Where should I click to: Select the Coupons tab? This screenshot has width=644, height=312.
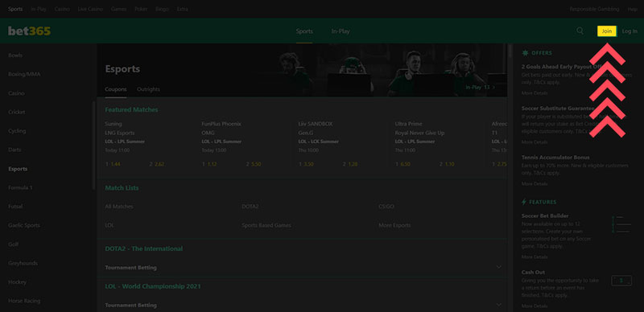pos(116,89)
